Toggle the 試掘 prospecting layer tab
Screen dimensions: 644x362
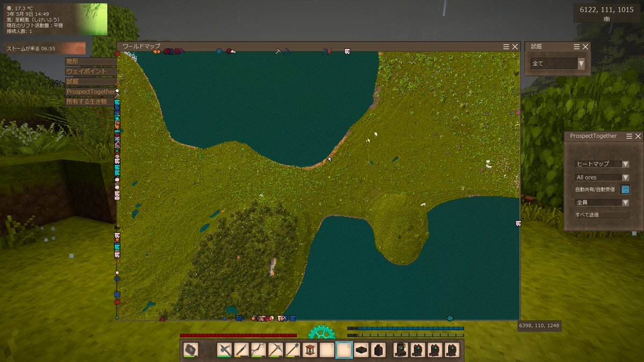(90, 82)
